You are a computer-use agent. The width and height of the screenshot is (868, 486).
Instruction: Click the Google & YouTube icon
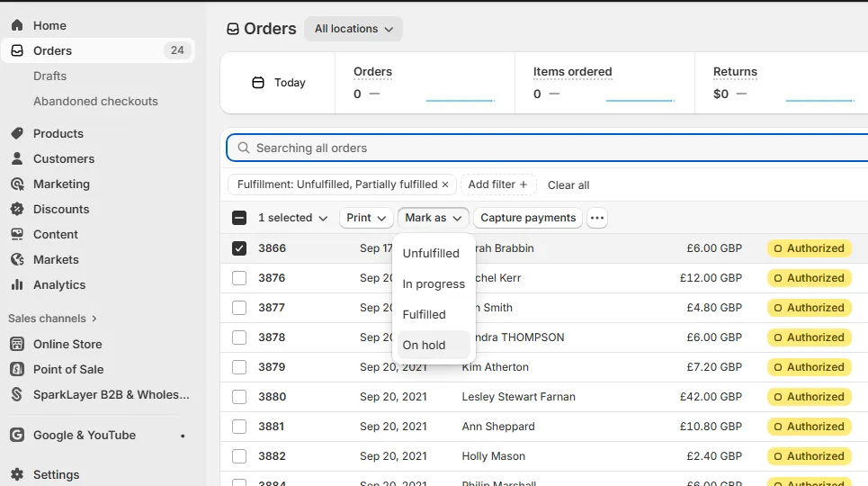click(x=17, y=435)
